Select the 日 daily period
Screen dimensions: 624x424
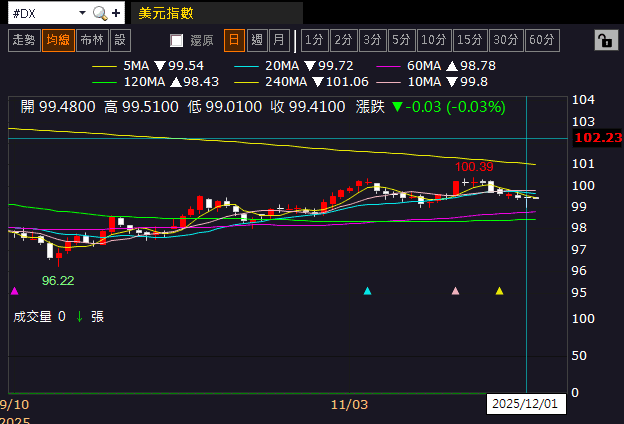[x=234, y=40]
